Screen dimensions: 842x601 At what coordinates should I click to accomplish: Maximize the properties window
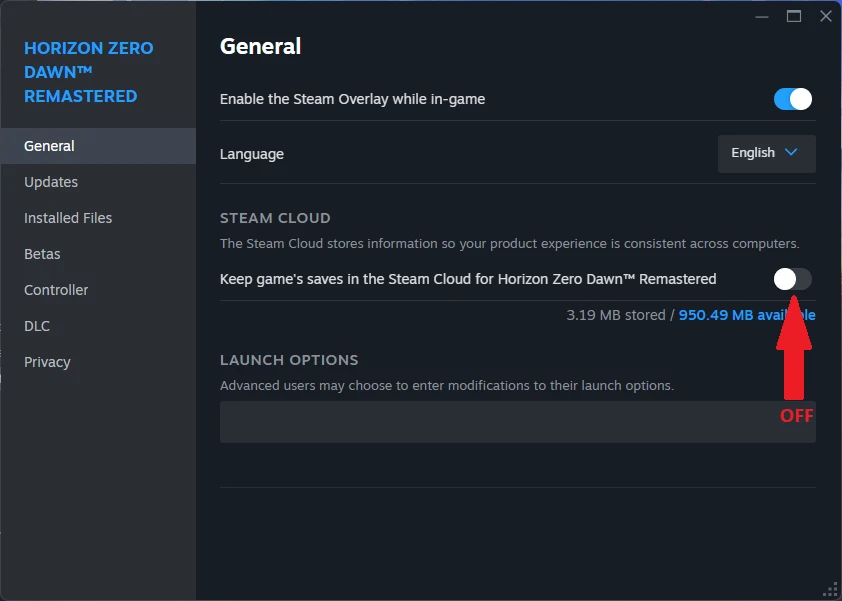pos(794,17)
